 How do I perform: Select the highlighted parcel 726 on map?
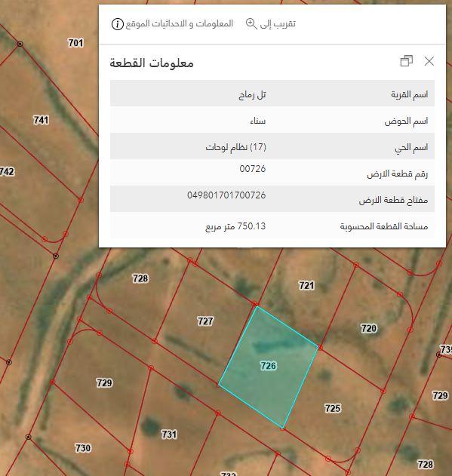(269, 366)
